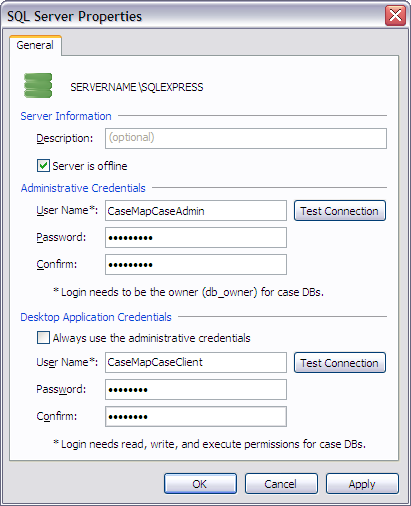The width and height of the screenshot is (411, 506).
Task: Click the administrative User Name field CaseMapCaseAdmin
Action: pyautogui.click(x=196, y=211)
